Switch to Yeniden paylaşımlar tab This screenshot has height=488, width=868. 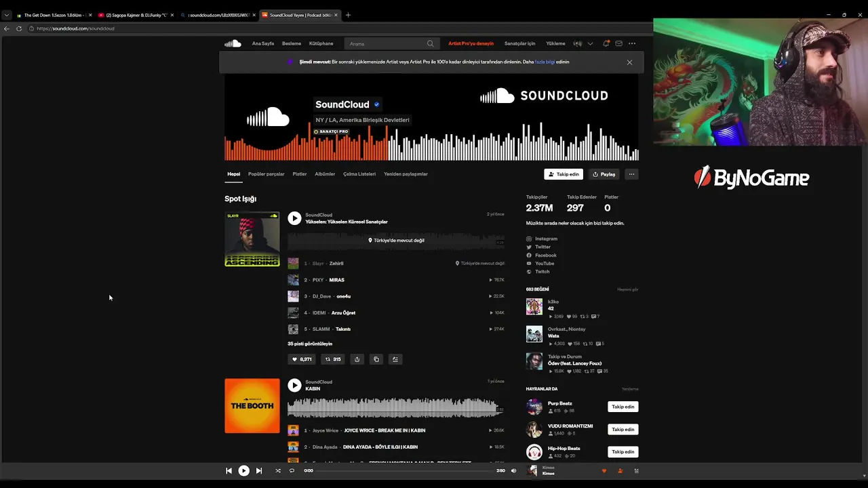[406, 174]
